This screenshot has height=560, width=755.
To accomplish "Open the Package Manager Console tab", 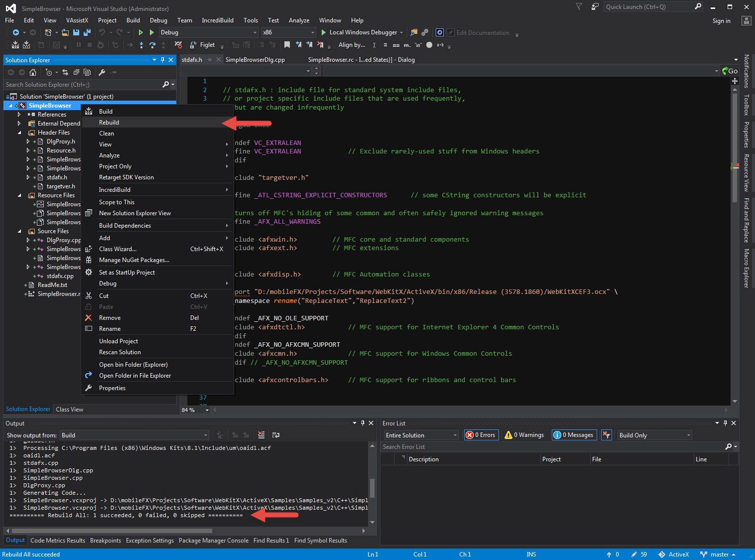I will (x=213, y=541).
